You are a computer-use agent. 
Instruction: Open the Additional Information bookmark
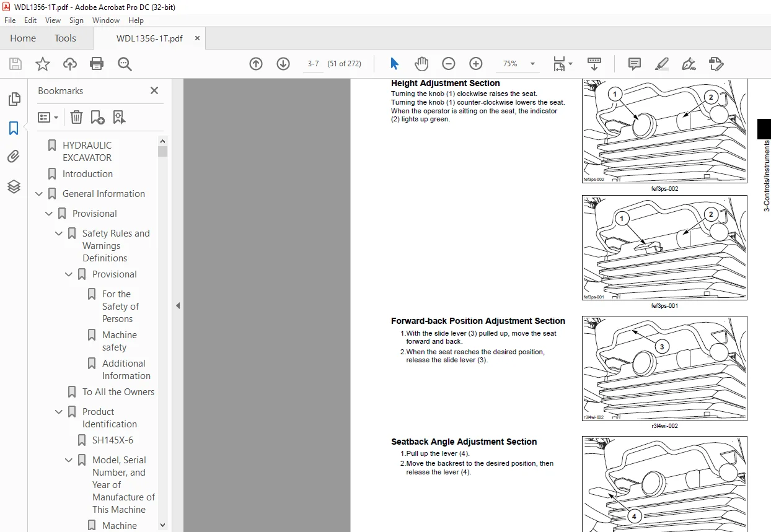pyautogui.click(x=126, y=369)
